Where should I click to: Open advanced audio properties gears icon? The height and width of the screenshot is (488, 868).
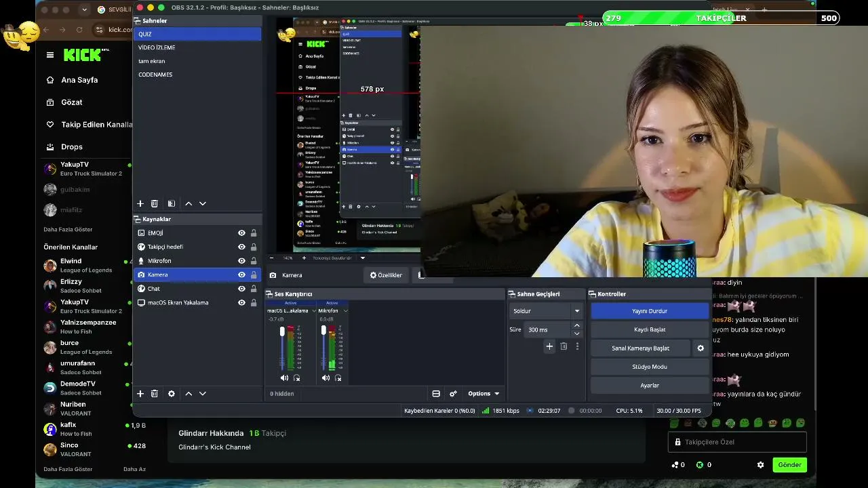453,394
